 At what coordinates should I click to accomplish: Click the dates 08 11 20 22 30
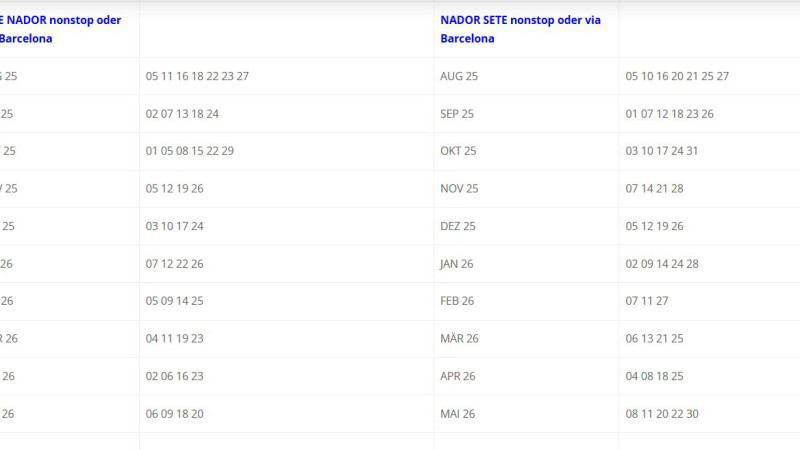point(661,414)
